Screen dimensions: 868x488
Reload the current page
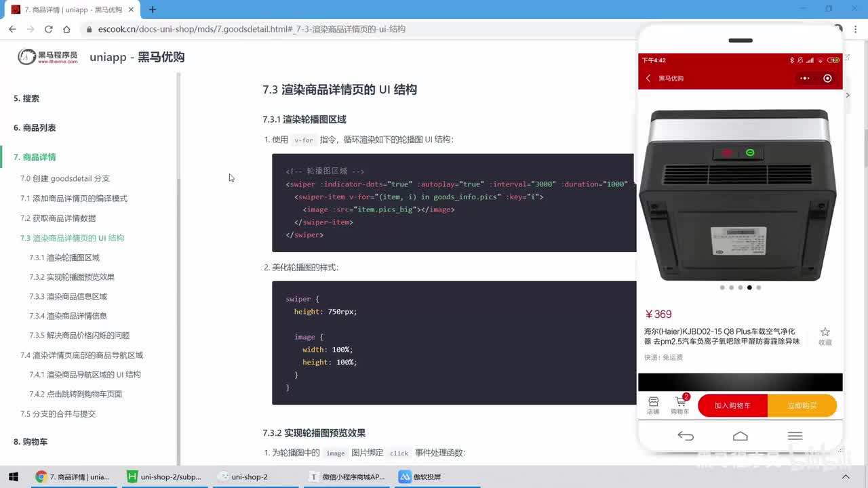coord(48,29)
